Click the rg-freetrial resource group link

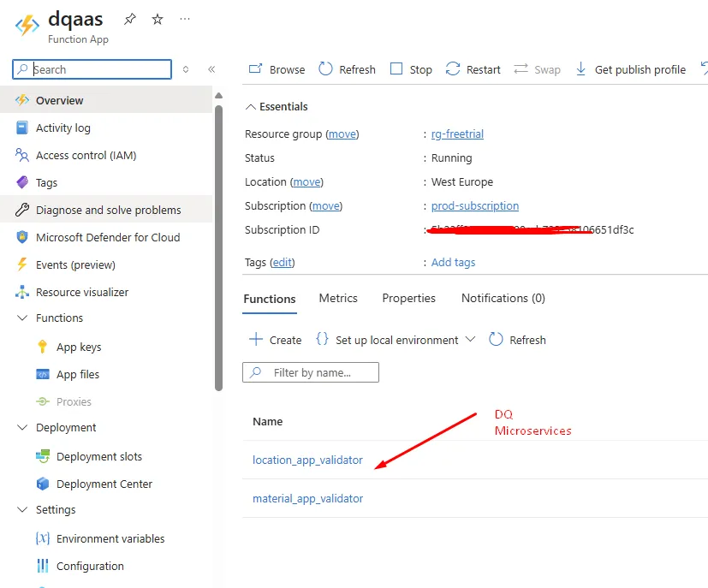(x=457, y=134)
